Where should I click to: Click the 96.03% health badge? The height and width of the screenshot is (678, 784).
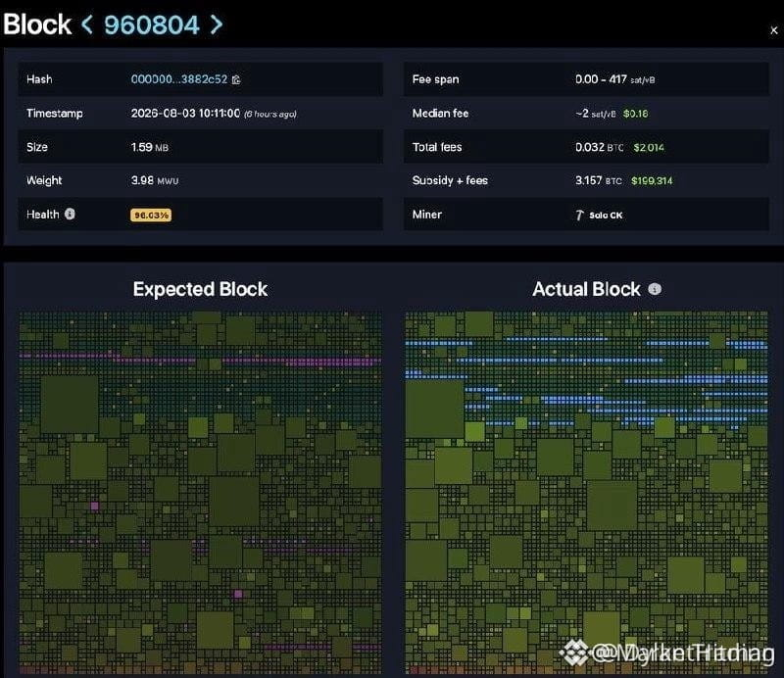[x=151, y=215]
